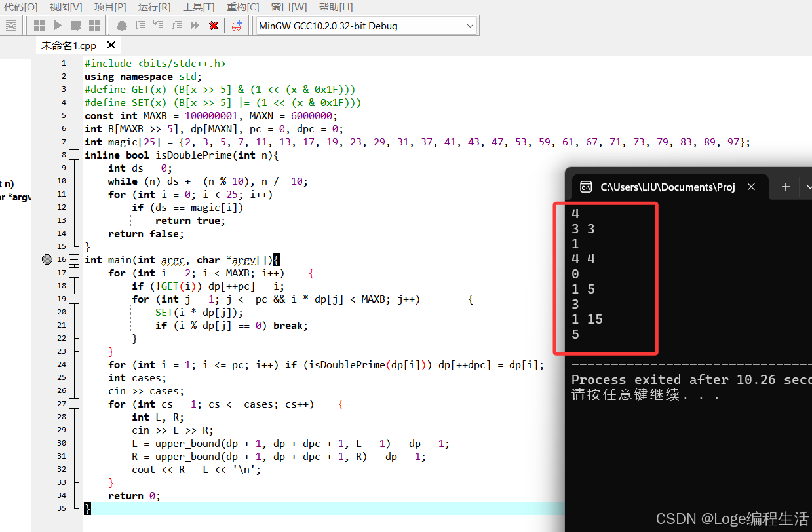812x532 pixels.
Task: Click the 'return true;' statement
Action: [191, 220]
